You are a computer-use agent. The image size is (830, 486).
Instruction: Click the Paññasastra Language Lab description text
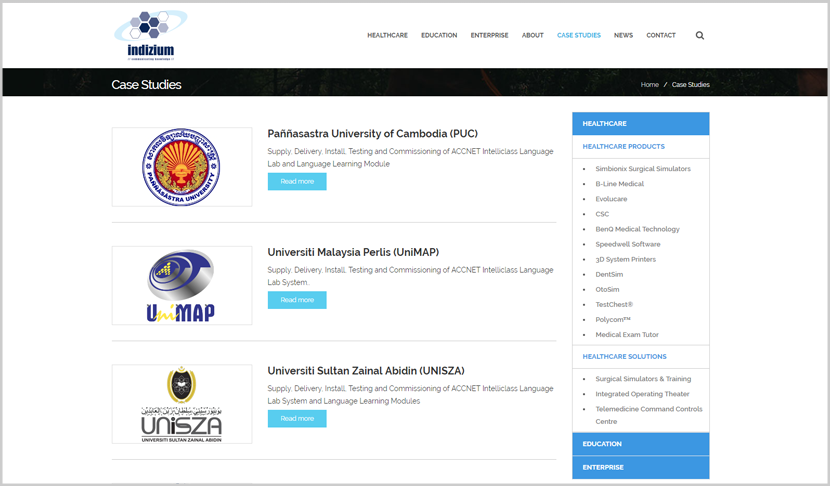point(410,158)
